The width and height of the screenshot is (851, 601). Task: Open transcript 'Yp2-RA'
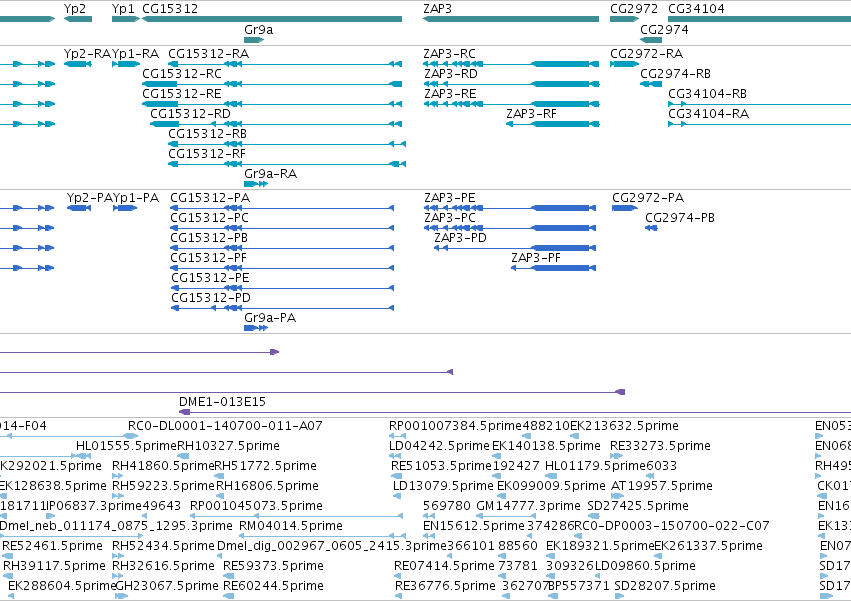(87, 54)
